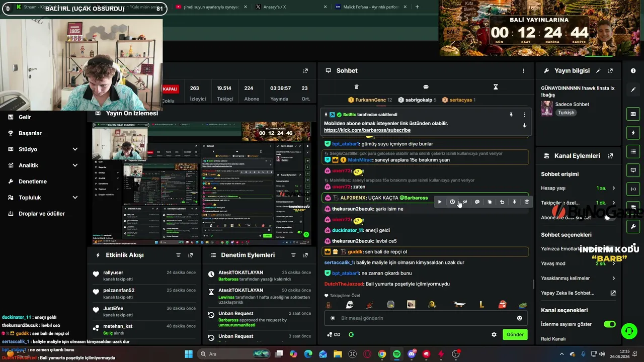Click the info icon in right sidebar

[633, 71]
